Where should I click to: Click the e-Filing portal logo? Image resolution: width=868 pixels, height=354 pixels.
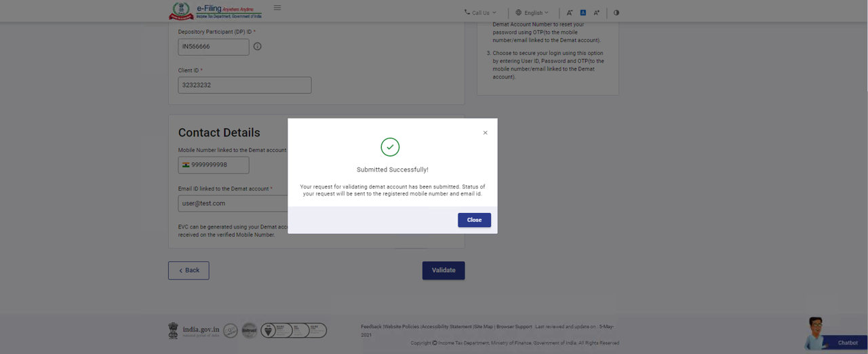pyautogui.click(x=215, y=12)
